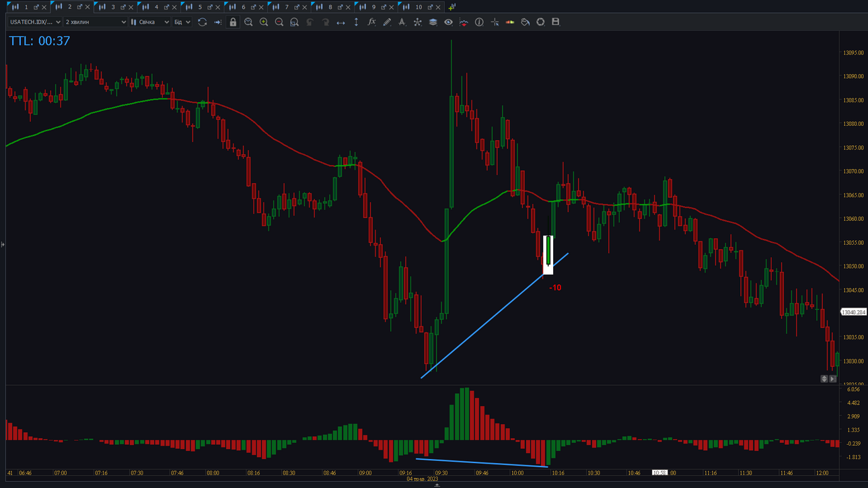Open the Бід price side dropdown

tap(182, 22)
